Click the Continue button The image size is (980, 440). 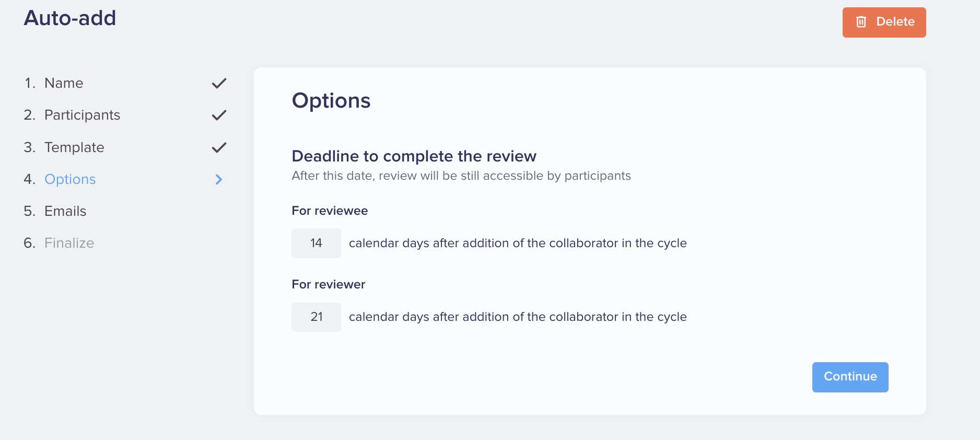coord(850,377)
